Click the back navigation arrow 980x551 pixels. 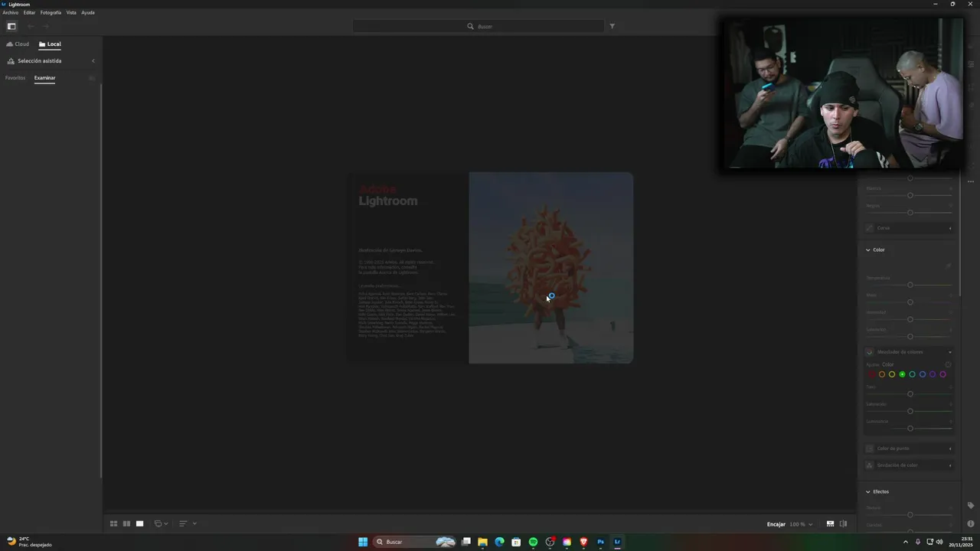pyautogui.click(x=31, y=26)
